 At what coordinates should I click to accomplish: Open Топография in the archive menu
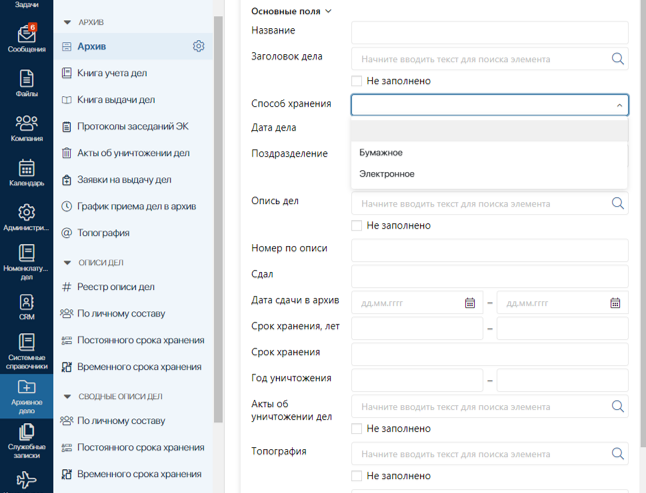103,233
